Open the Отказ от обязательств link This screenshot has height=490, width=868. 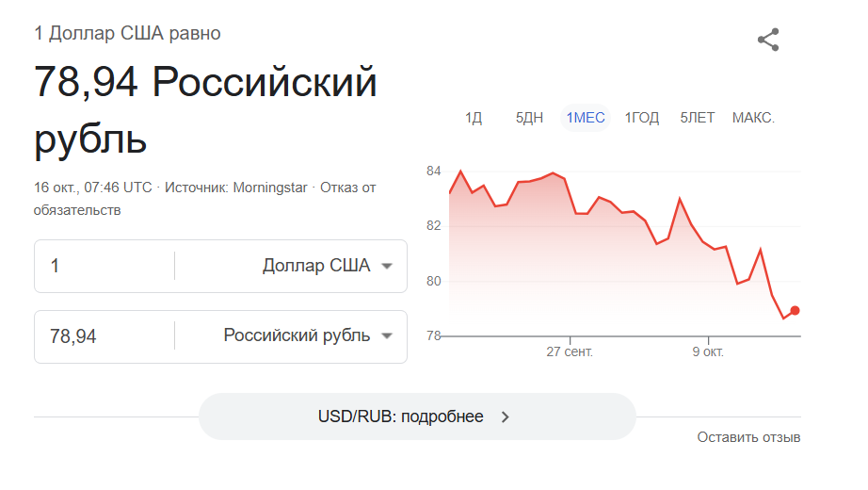(x=347, y=188)
